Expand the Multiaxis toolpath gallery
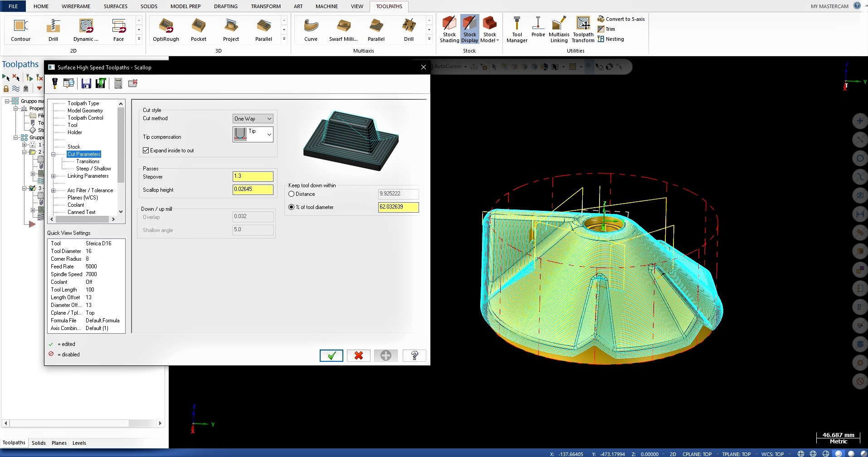 pos(429,39)
